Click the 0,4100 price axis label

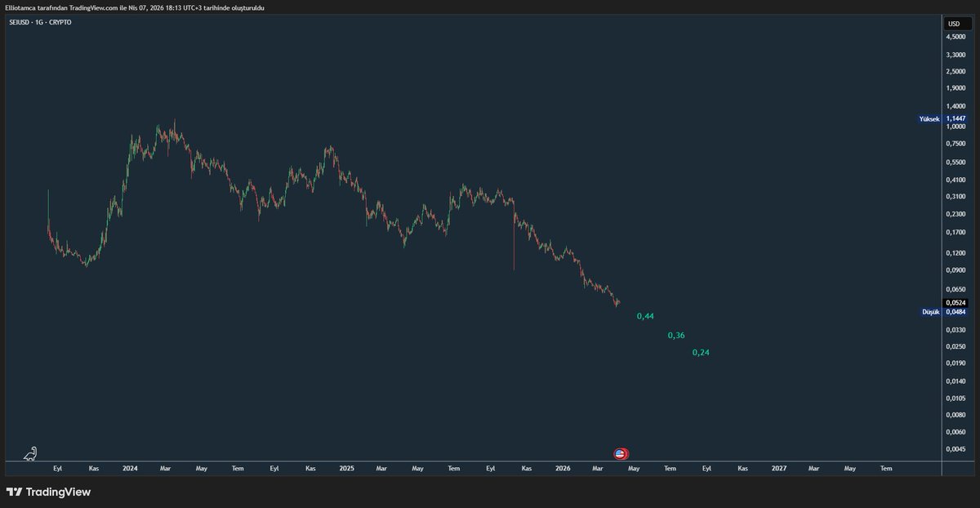click(957, 179)
